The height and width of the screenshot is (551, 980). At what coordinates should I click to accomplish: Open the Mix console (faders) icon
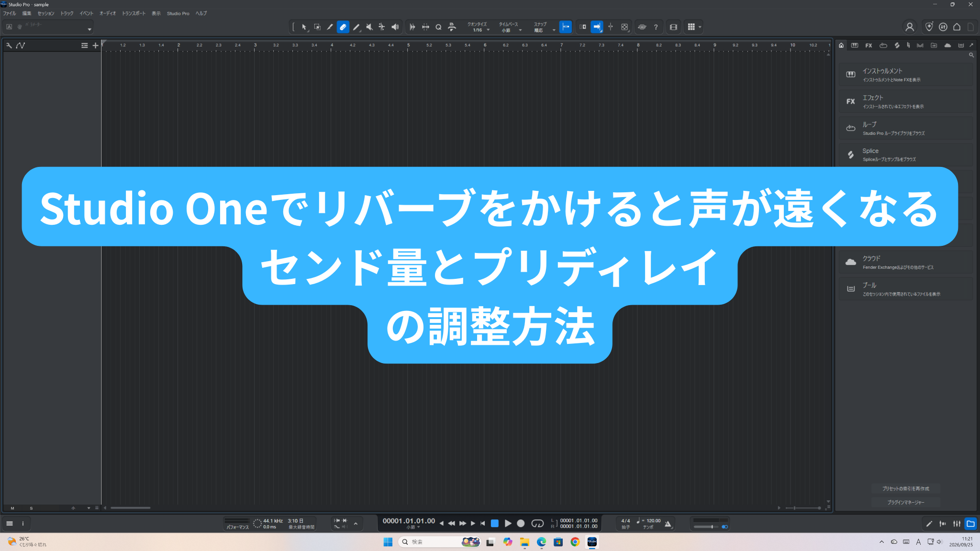coord(957,524)
